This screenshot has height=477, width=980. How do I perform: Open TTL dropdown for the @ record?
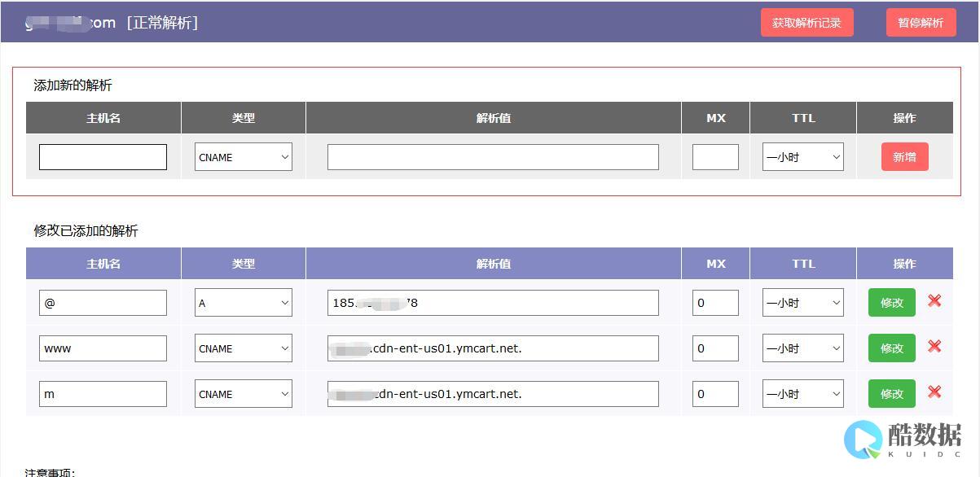point(802,303)
